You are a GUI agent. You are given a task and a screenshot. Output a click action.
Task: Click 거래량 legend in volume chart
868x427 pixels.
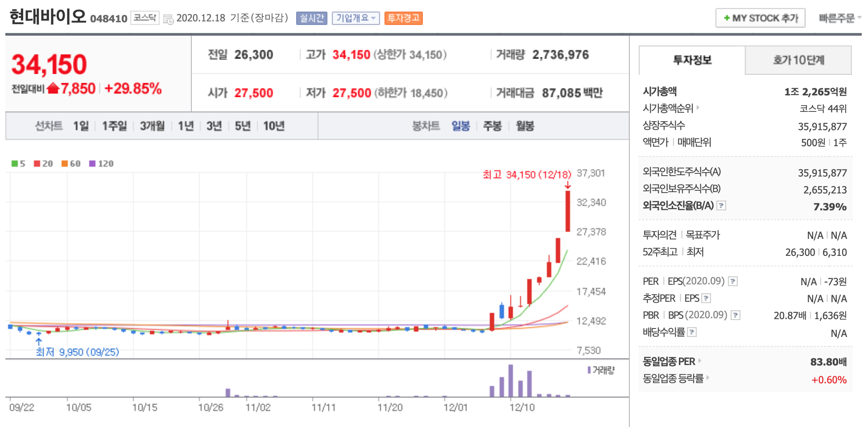[601, 370]
